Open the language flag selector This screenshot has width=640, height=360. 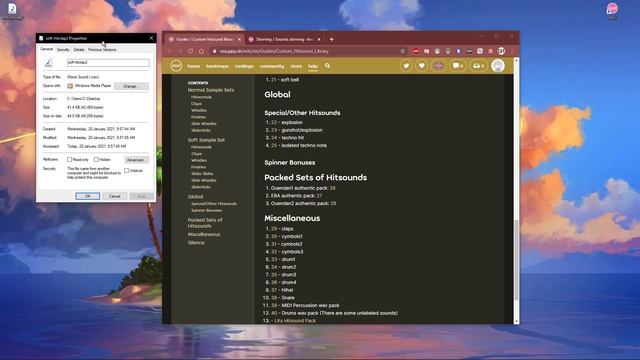coord(438,66)
